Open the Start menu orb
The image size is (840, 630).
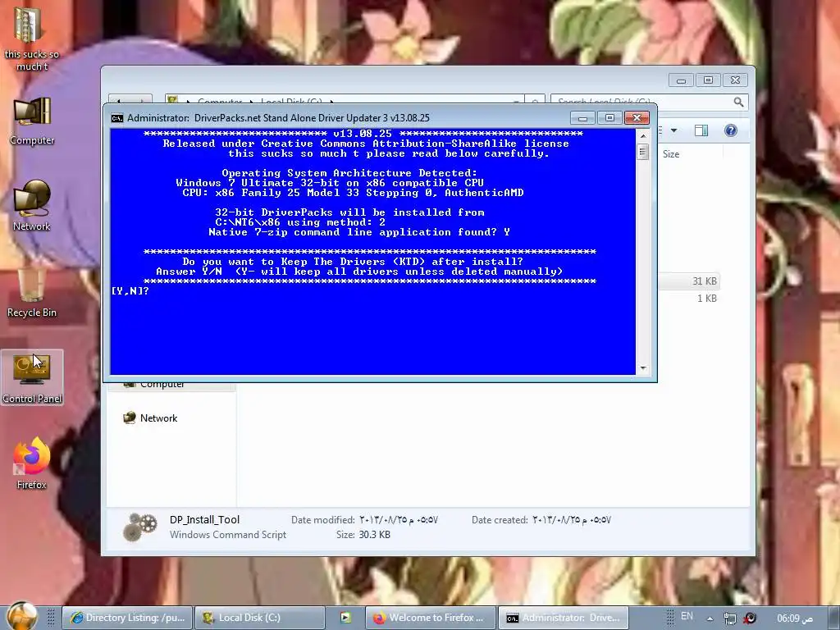[x=21, y=616]
